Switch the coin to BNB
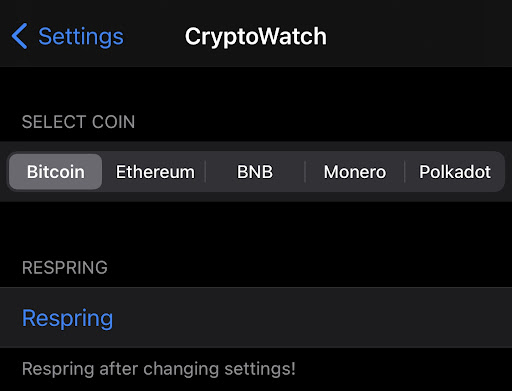The width and height of the screenshot is (512, 391). pyautogui.click(x=255, y=172)
